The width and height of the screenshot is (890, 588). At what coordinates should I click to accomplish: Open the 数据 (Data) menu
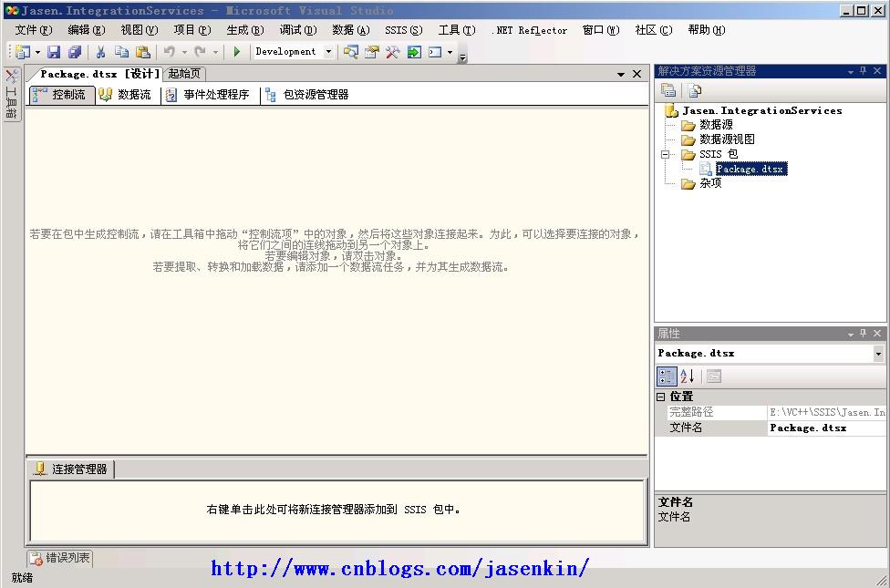pyautogui.click(x=350, y=30)
